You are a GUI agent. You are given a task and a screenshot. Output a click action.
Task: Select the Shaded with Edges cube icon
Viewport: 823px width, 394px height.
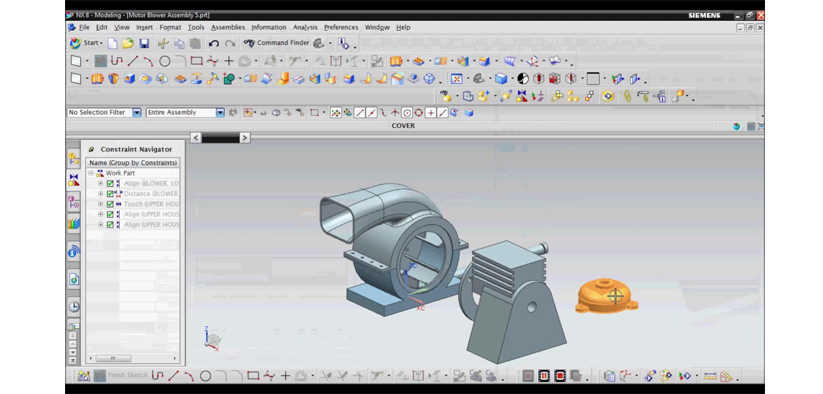tap(501, 79)
